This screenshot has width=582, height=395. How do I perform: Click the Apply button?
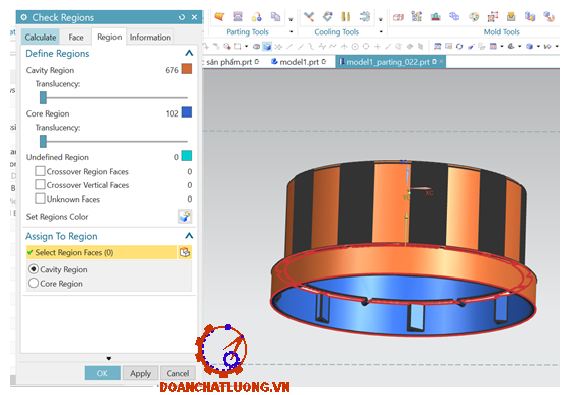(140, 373)
